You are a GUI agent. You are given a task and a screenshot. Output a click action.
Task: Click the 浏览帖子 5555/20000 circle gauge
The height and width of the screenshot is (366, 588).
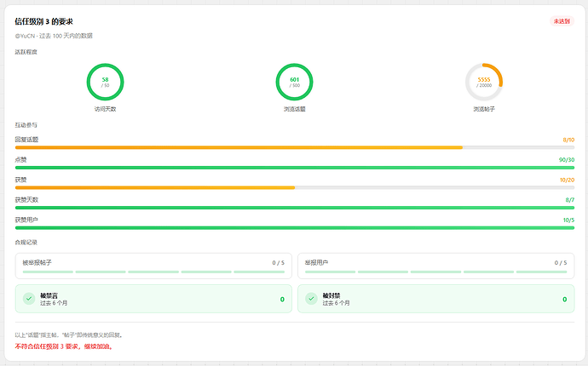pos(484,82)
